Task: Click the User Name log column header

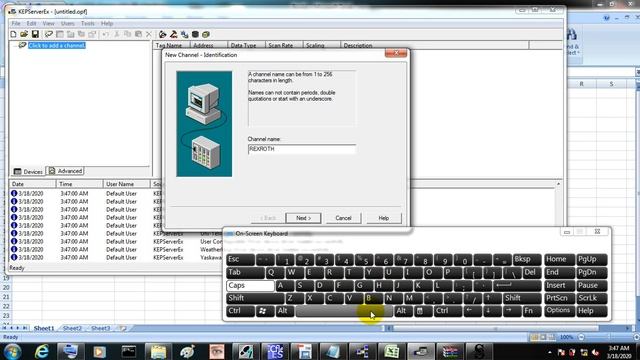Action: pyautogui.click(x=126, y=184)
